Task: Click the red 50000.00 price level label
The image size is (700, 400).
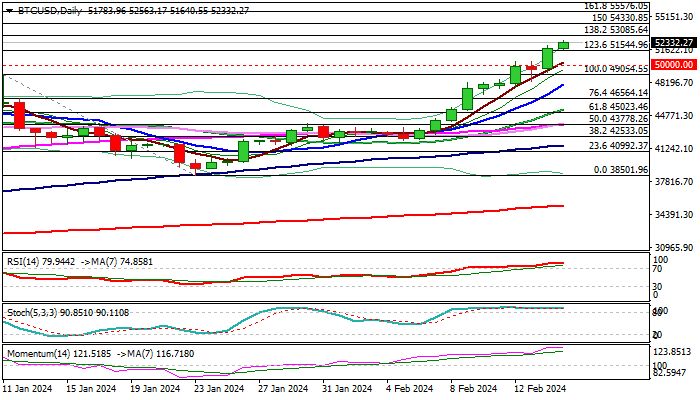Action: click(674, 65)
